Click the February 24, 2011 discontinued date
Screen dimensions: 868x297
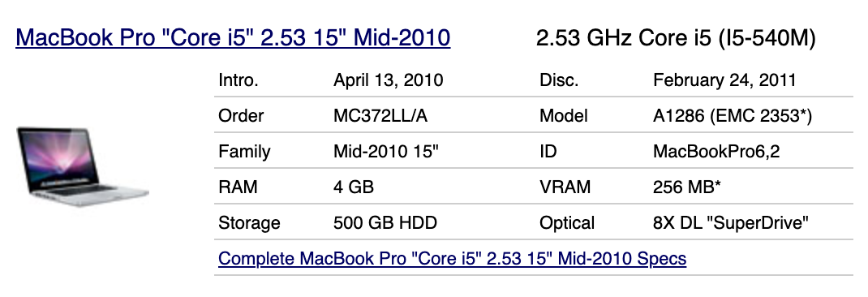[x=724, y=80]
